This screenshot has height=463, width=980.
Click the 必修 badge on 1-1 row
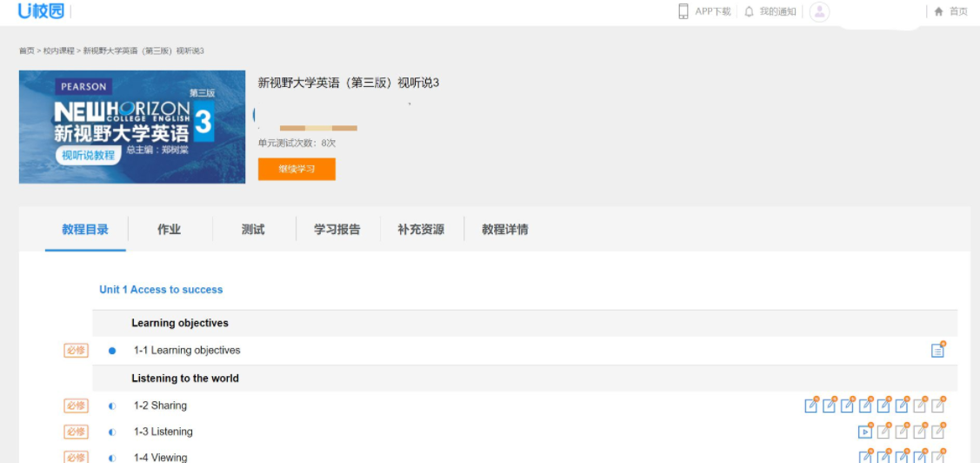click(x=76, y=351)
